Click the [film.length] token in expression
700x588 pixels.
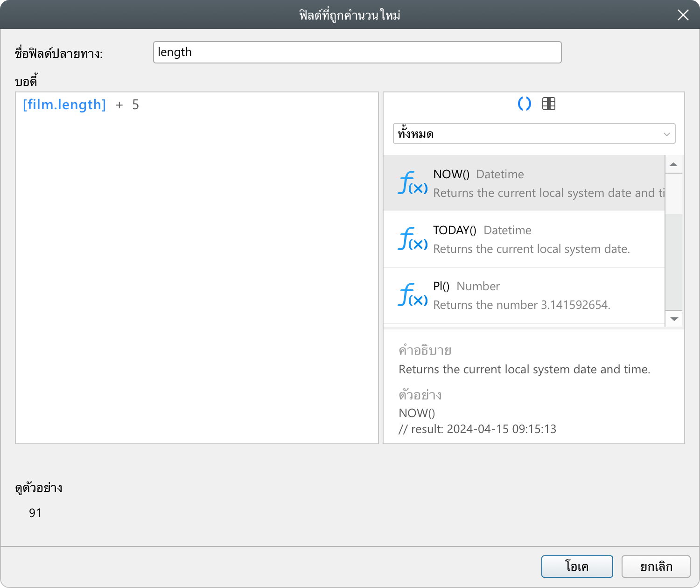pyautogui.click(x=64, y=105)
